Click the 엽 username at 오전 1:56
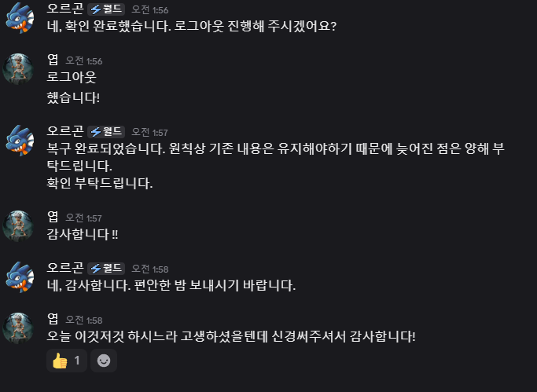This screenshot has width=537, height=392. click(53, 60)
